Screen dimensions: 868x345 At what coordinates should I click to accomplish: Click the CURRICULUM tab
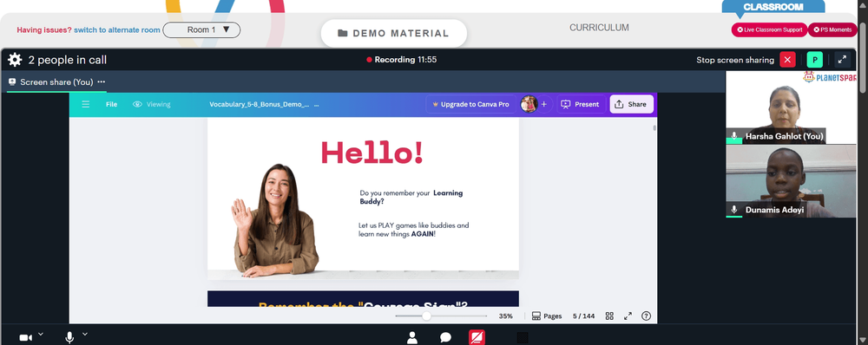pyautogui.click(x=599, y=28)
